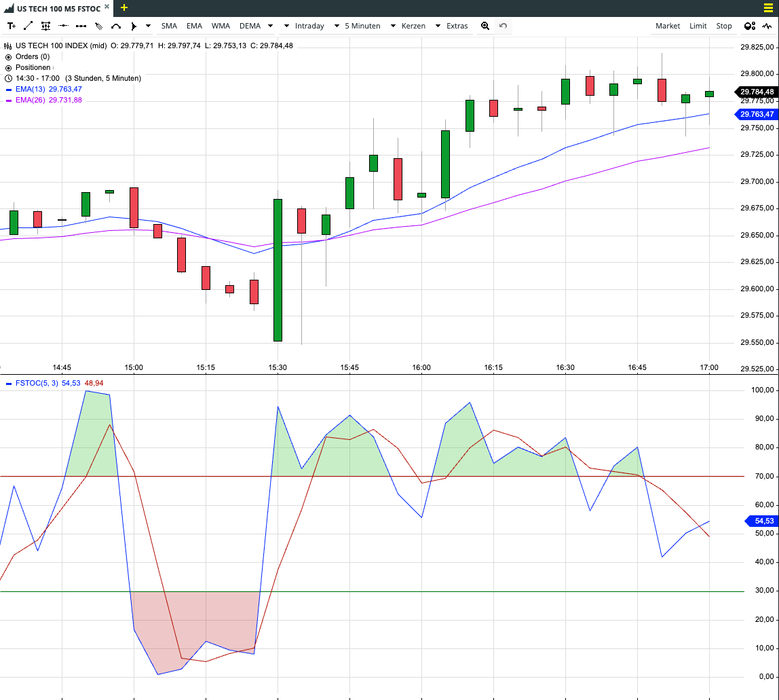Image resolution: width=779 pixels, height=700 pixels.
Task: Click the circles toggle icon beside Stop
Action: coord(750,26)
